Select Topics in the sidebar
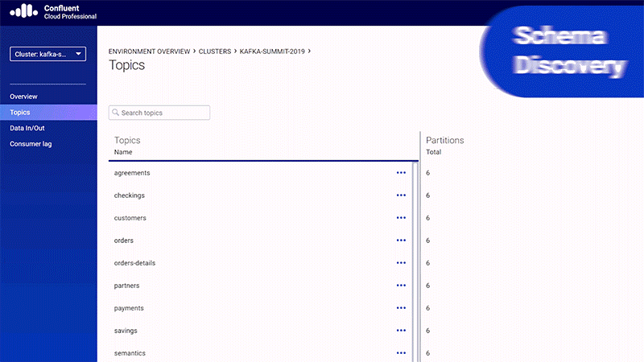 pyautogui.click(x=48, y=112)
